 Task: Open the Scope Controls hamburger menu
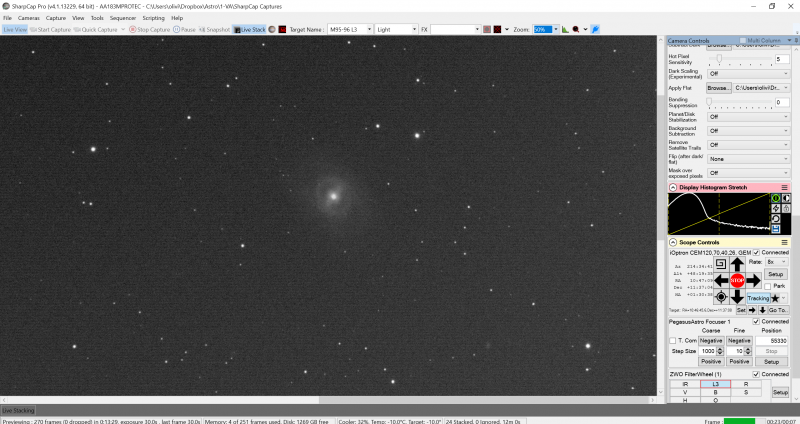click(784, 242)
